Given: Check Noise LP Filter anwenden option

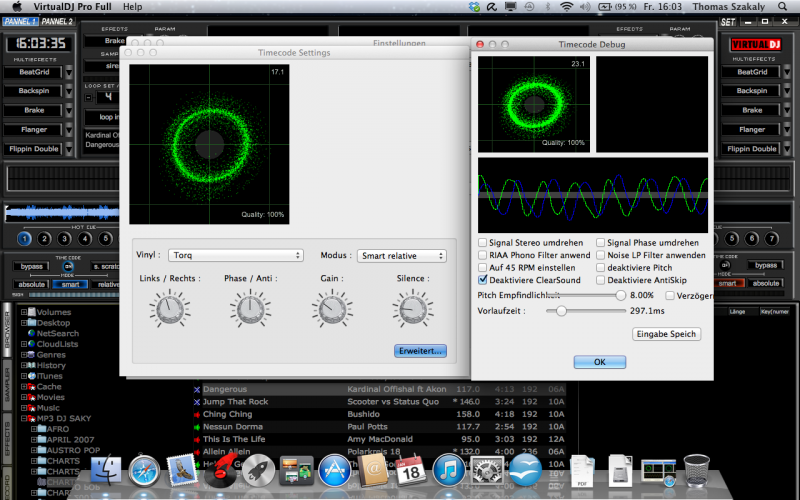Looking at the screenshot, I should click(x=601, y=255).
